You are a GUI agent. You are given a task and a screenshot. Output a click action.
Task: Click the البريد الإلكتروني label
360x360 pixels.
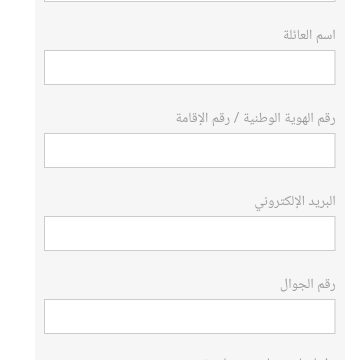point(295,202)
